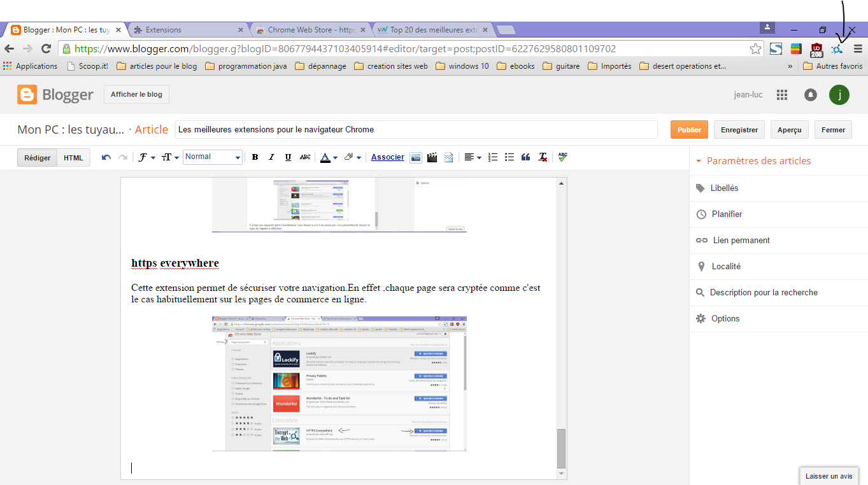Open the text alignment dropdown
868x485 pixels.
coord(473,157)
